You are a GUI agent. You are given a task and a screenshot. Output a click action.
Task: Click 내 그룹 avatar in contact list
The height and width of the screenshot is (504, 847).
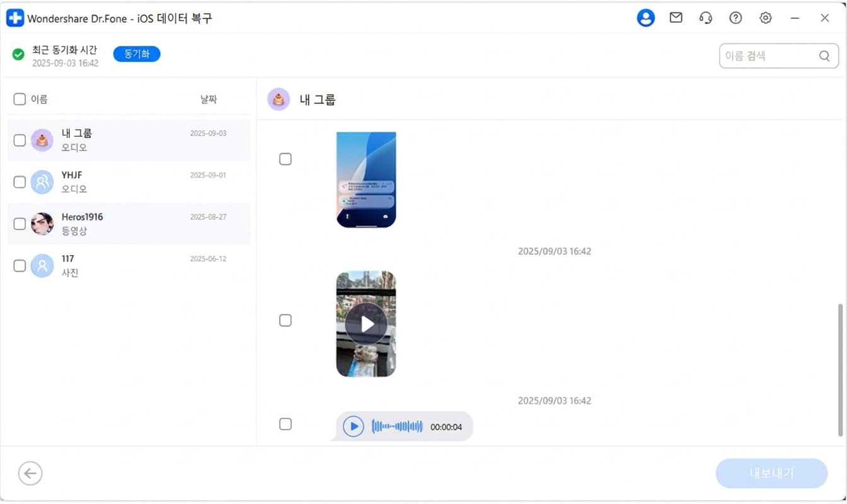point(42,140)
